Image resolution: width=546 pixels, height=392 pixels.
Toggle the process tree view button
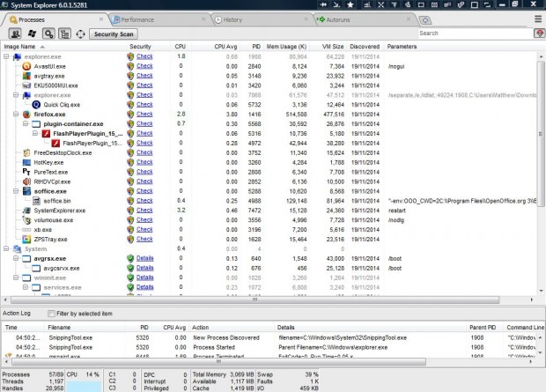[65, 33]
